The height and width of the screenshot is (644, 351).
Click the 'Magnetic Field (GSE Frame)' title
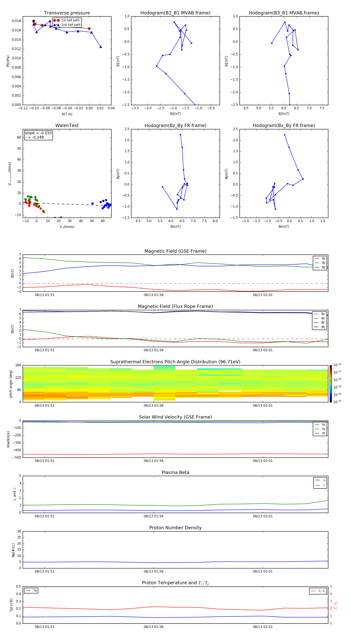pyautogui.click(x=175, y=251)
